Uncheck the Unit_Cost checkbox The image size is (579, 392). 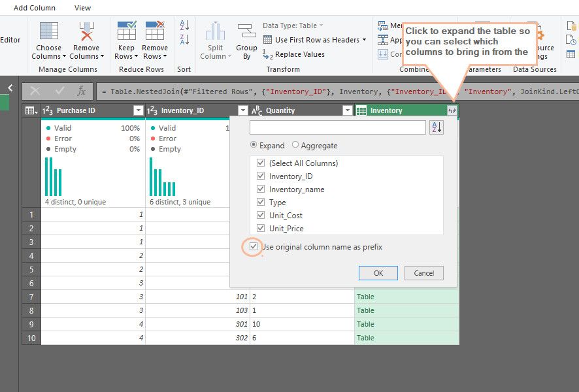pos(261,215)
